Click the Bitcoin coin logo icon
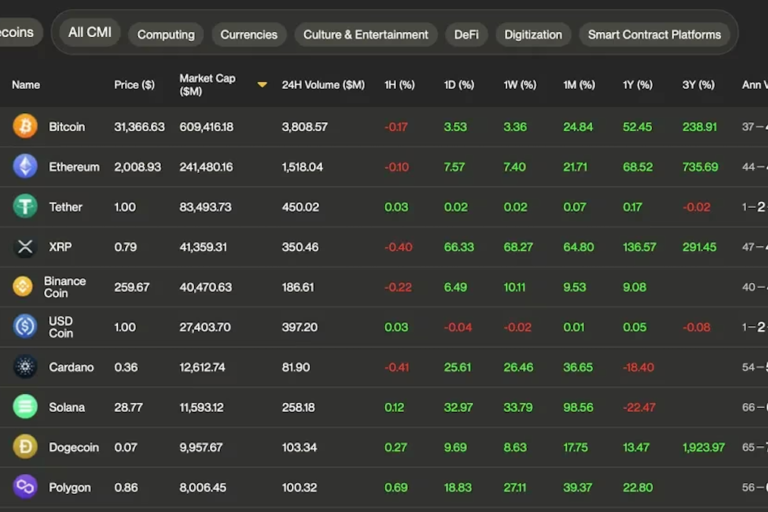This screenshot has height=512, width=768. [25, 126]
